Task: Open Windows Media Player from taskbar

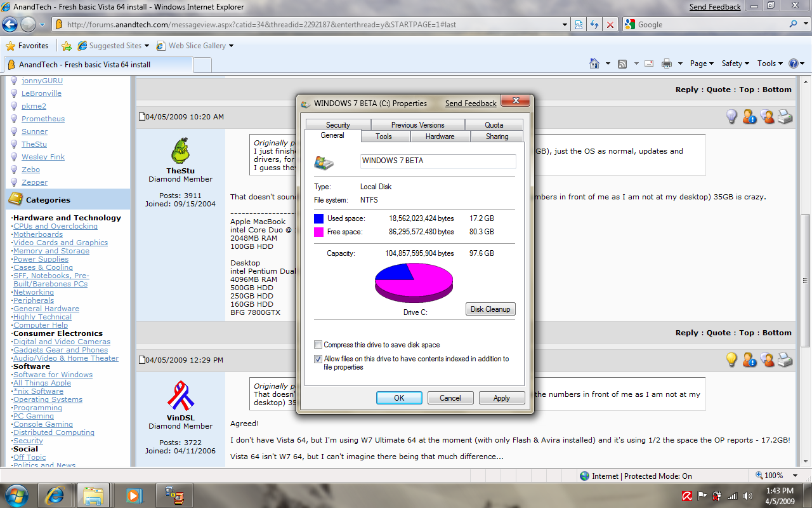Action: pos(134,495)
